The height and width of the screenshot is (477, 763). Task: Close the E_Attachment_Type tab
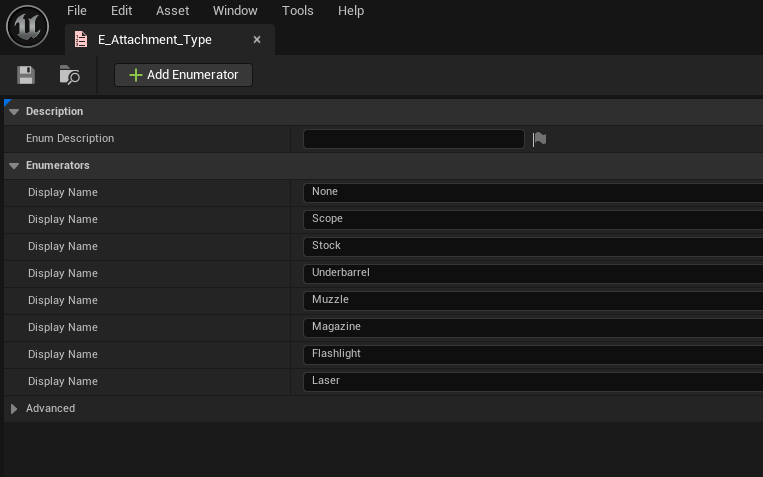pyautogui.click(x=257, y=40)
